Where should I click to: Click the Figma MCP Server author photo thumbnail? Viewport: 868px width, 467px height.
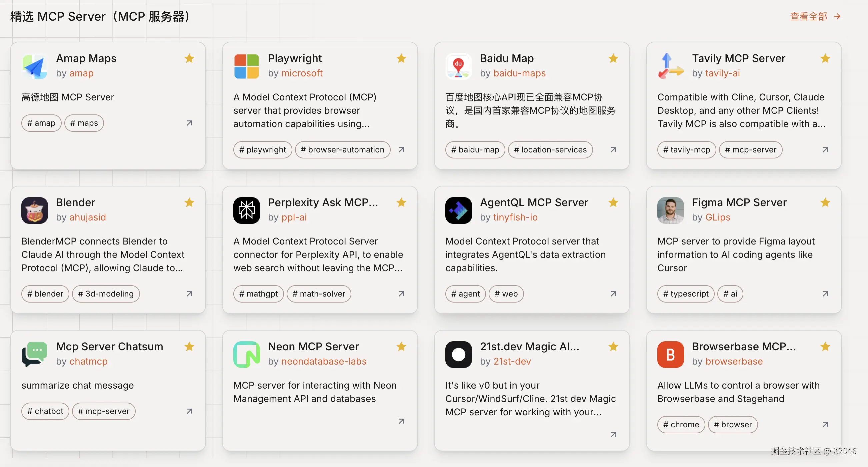click(670, 210)
